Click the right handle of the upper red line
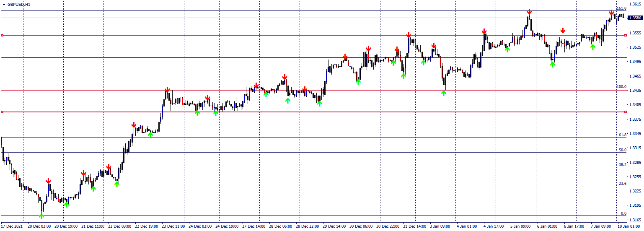The height and width of the screenshot is (231, 644). click(x=626, y=35)
